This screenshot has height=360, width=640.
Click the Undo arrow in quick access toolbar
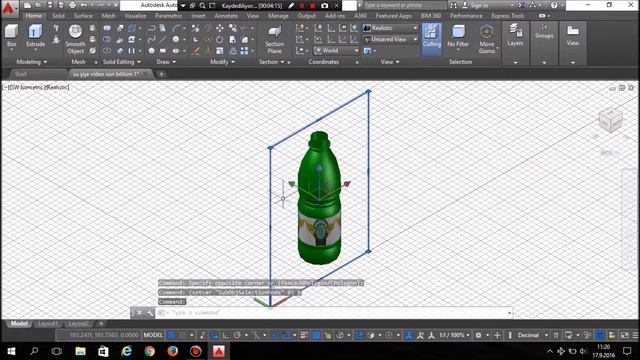[x=84, y=5]
